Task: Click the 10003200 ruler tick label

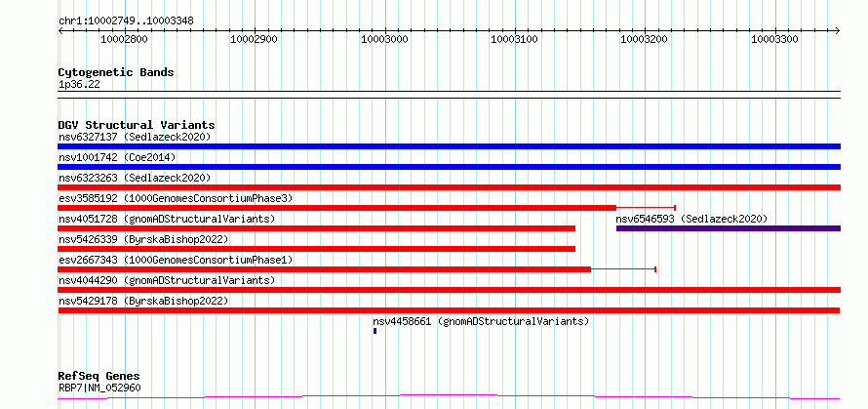Action: click(x=645, y=39)
